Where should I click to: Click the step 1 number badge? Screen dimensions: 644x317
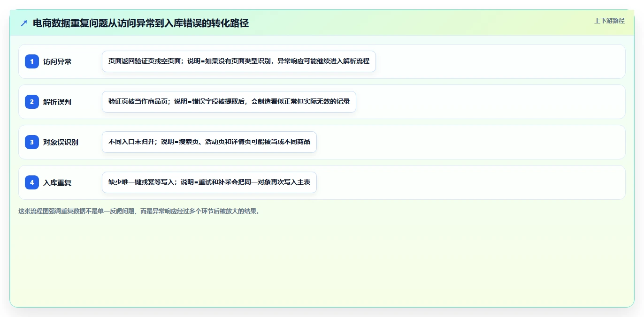click(x=32, y=61)
